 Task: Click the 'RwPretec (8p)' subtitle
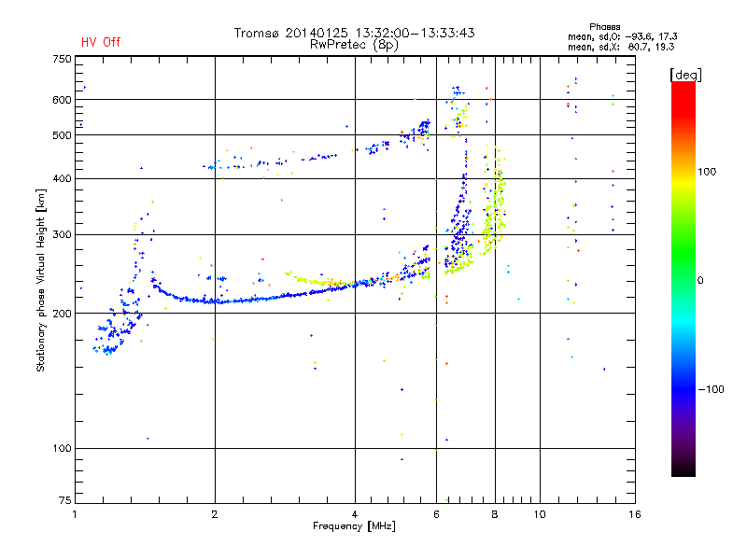(x=354, y=45)
